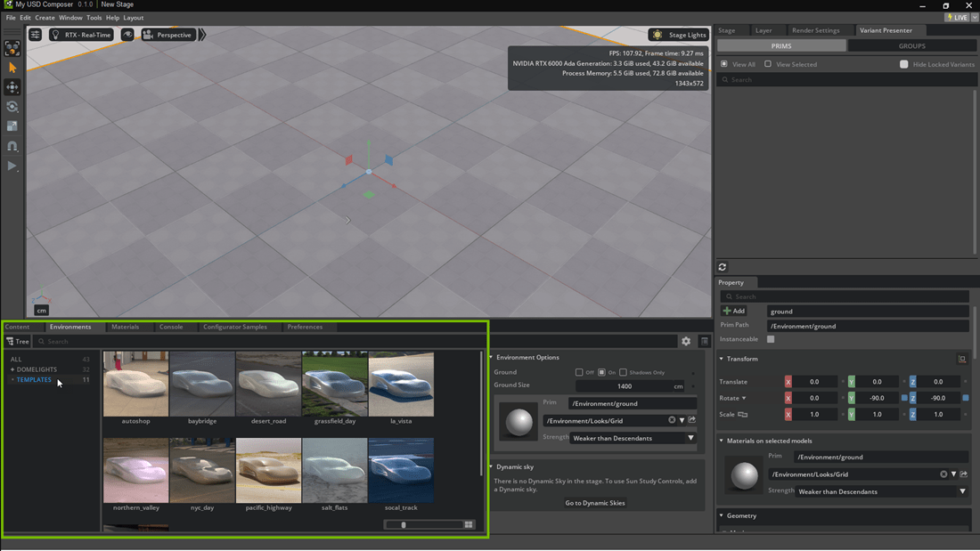Collapse Materials on selected models section

click(722, 441)
